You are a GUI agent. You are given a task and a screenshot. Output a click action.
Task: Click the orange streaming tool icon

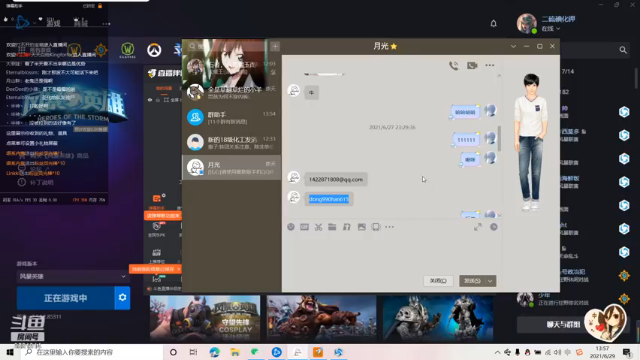tap(157, 198)
